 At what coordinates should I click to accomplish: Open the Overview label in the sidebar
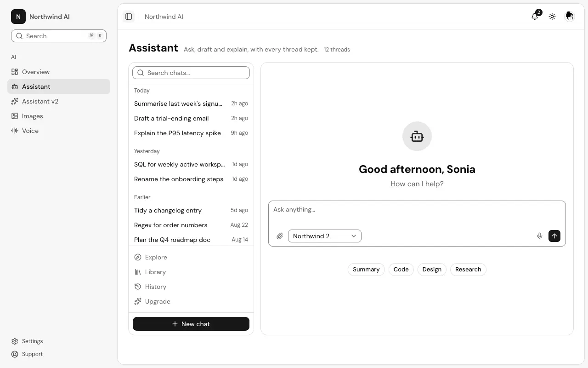[x=36, y=72]
